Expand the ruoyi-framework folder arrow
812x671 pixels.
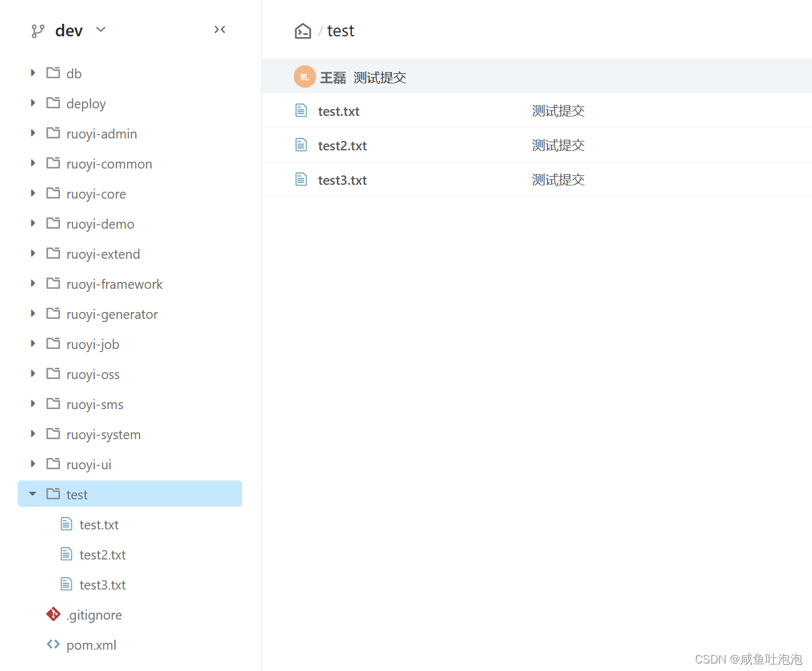point(33,284)
